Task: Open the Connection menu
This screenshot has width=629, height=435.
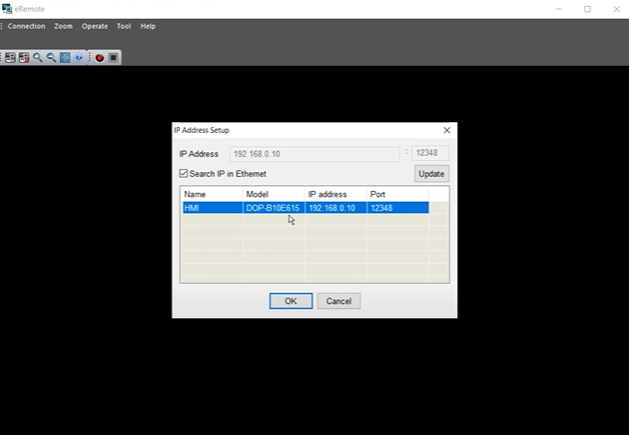Action: 27,26
